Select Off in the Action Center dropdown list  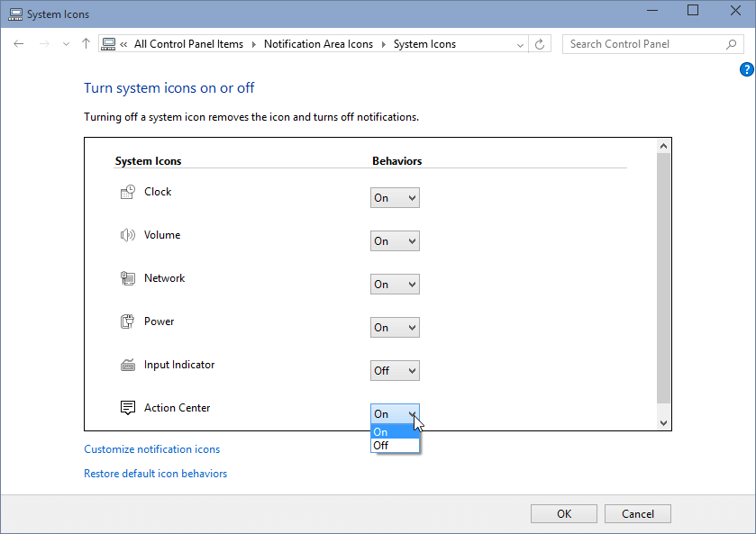395,445
